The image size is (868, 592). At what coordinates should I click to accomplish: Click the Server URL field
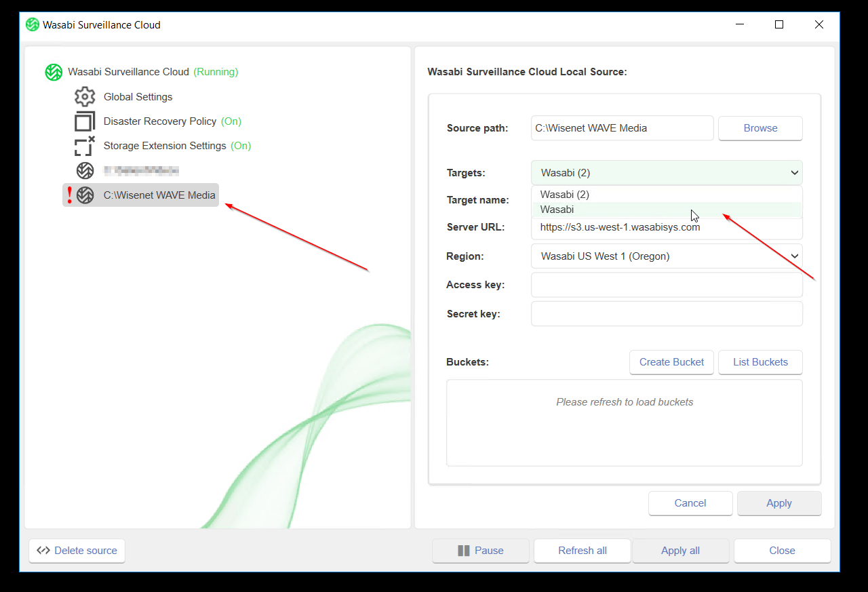(667, 228)
